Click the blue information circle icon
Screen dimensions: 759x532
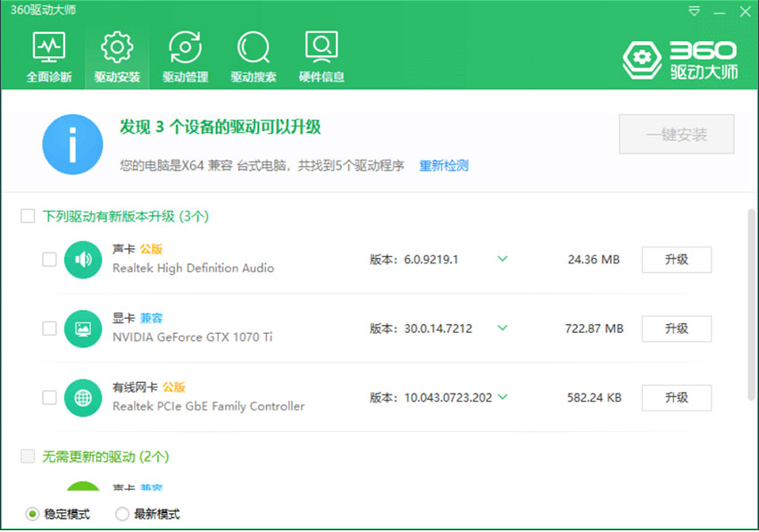pyautogui.click(x=72, y=145)
